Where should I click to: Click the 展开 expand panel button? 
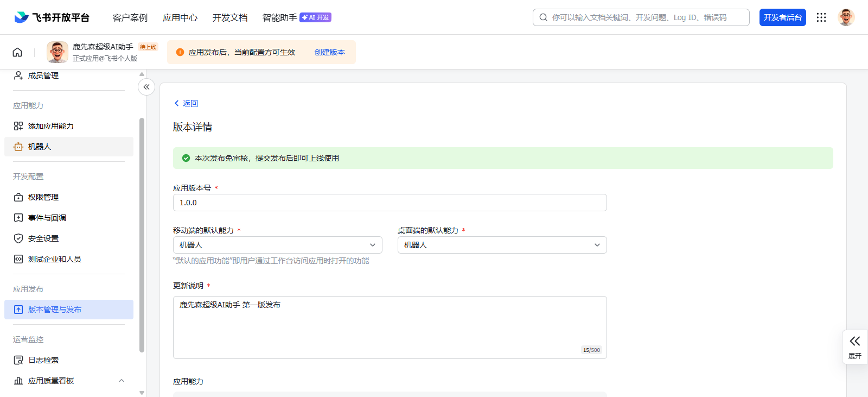[855, 347]
